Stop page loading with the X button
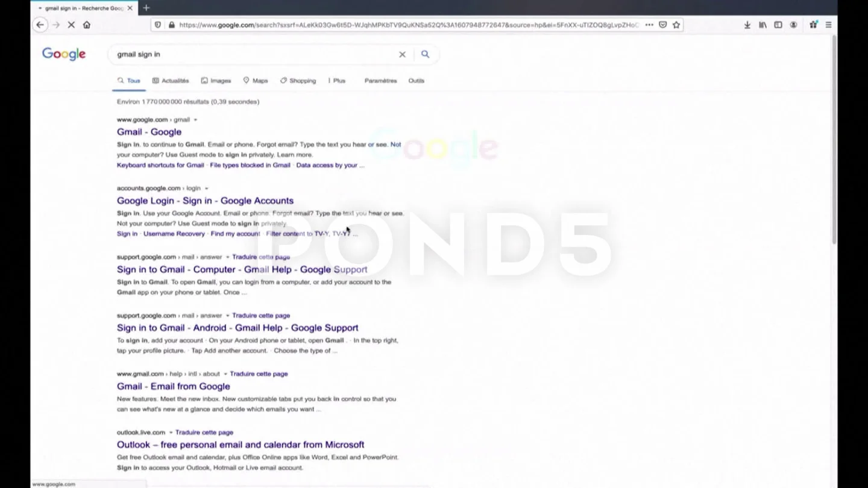The width and height of the screenshot is (868, 488). pyautogui.click(x=71, y=25)
